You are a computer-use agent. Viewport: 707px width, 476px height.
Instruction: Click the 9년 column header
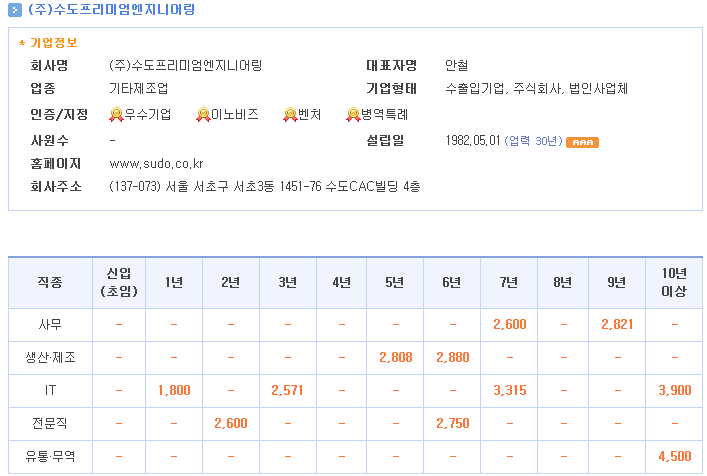[617, 283]
